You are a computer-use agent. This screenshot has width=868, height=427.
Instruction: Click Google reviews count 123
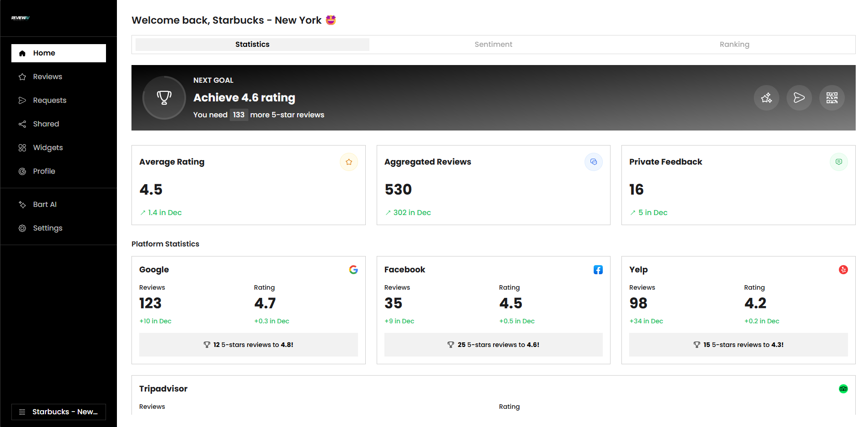coord(151,303)
